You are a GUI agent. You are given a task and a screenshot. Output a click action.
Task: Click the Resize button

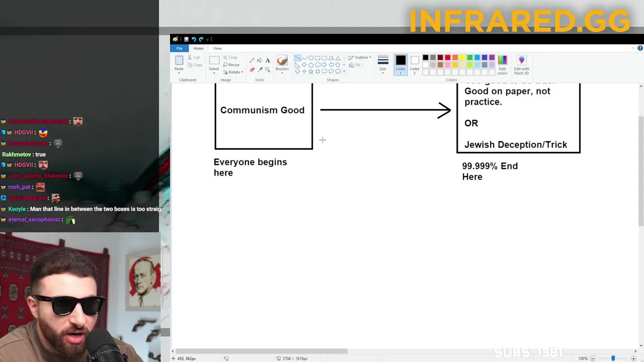[x=231, y=65]
